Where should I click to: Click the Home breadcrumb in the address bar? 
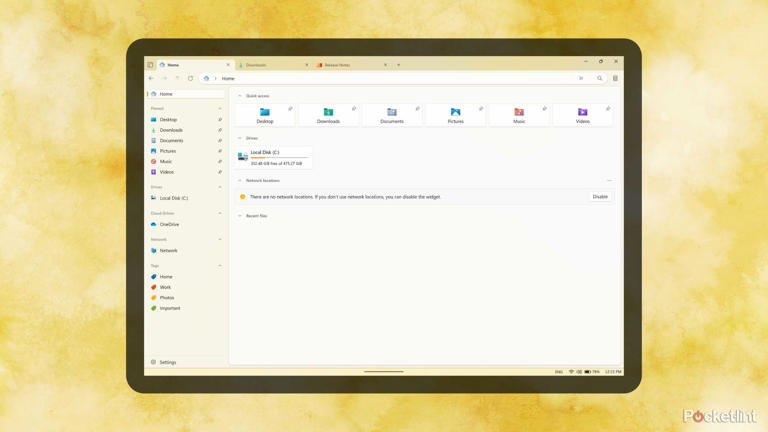(x=228, y=78)
